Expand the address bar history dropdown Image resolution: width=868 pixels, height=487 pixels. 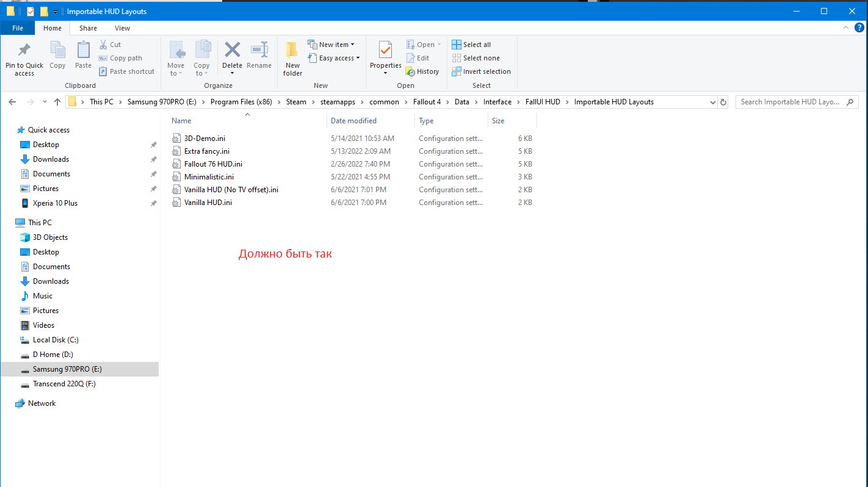(712, 102)
